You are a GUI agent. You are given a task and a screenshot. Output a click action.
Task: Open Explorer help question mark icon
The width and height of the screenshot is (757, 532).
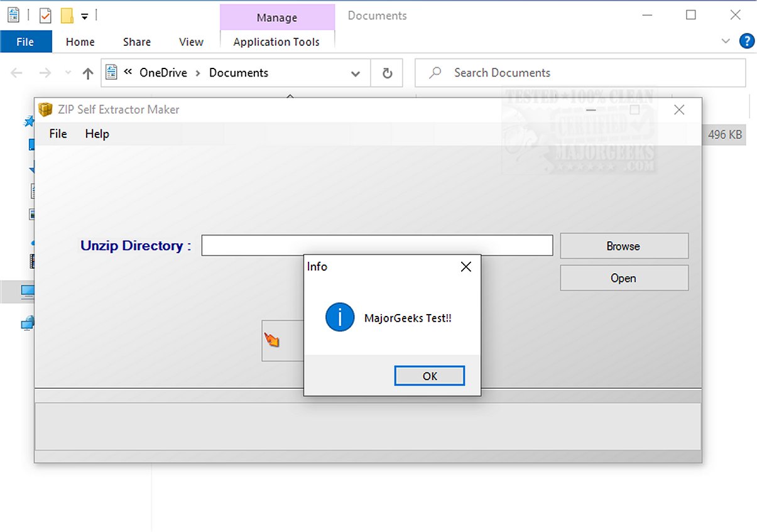click(746, 41)
